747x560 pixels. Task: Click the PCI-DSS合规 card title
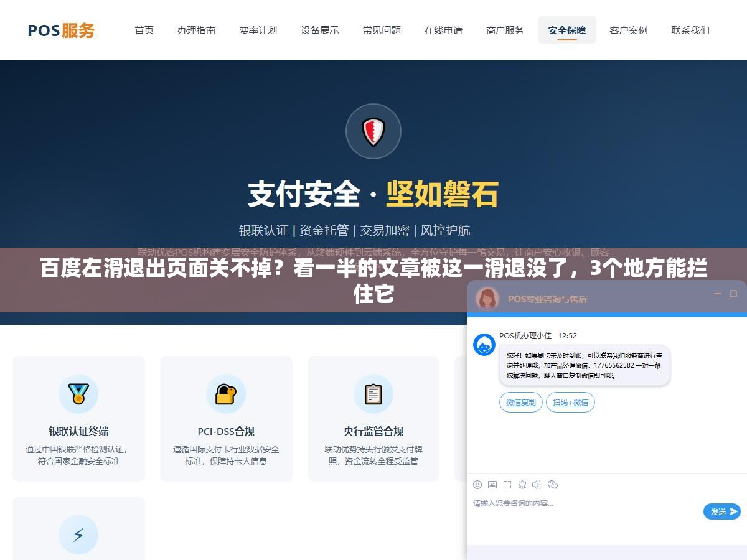click(226, 431)
